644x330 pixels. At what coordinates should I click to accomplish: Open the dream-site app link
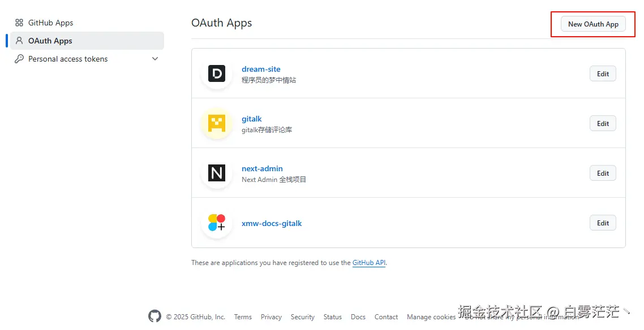pos(261,69)
